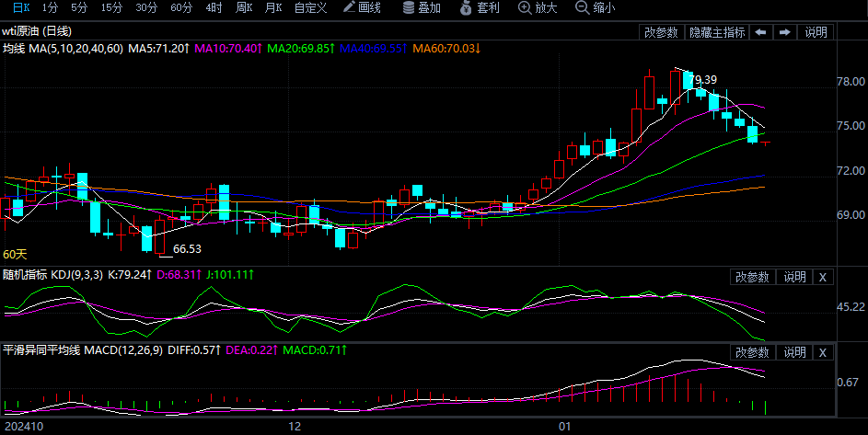Open the 叠加 overlay tool
868x435 pixels.
tap(422, 7)
